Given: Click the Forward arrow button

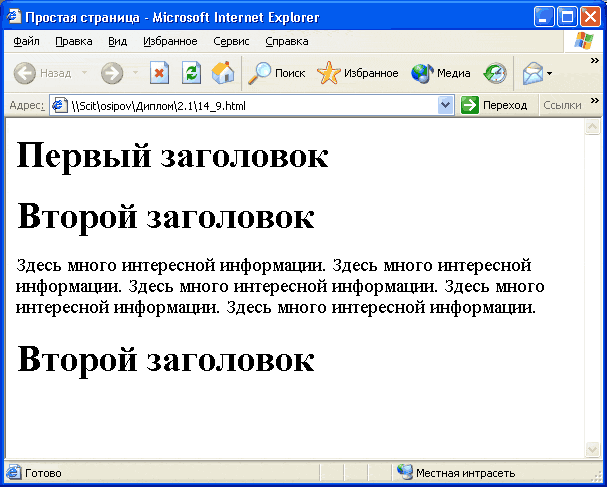Looking at the screenshot, I should point(112,73).
